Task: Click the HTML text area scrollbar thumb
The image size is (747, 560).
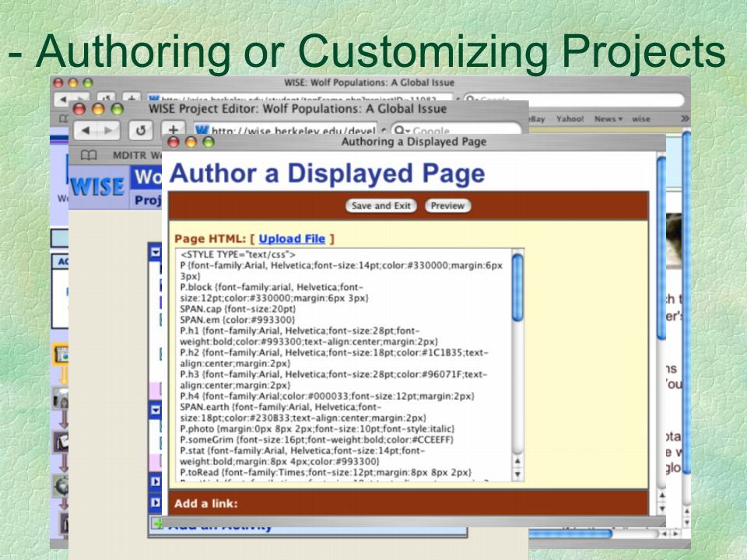Action: [x=518, y=287]
